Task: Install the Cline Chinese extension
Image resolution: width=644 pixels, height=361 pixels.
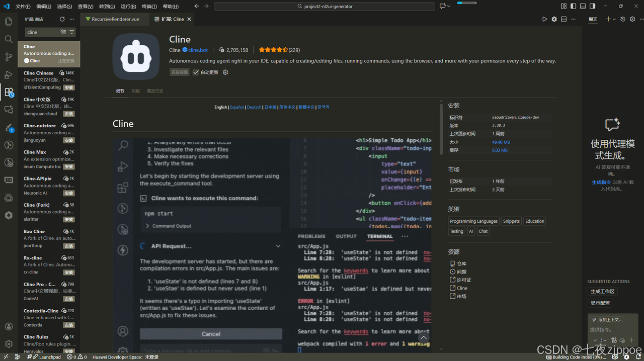Action: pyautogui.click(x=69, y=87)
